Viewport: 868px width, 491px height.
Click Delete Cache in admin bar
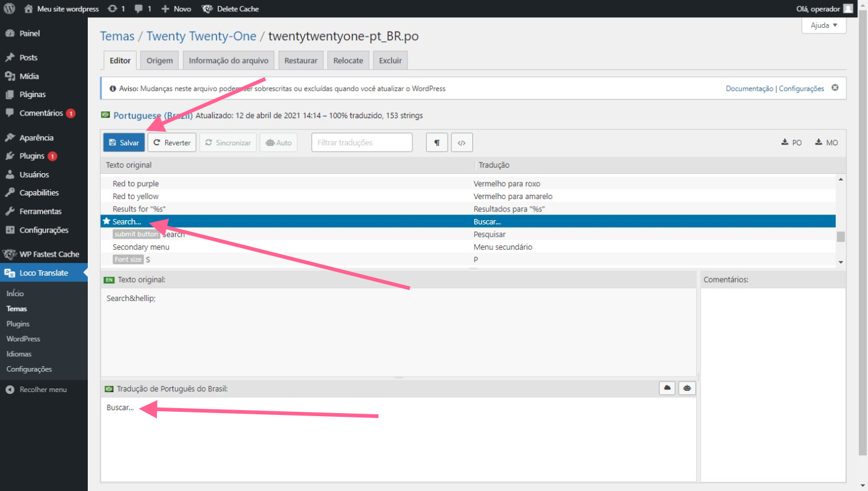click(x=230, y=9)
